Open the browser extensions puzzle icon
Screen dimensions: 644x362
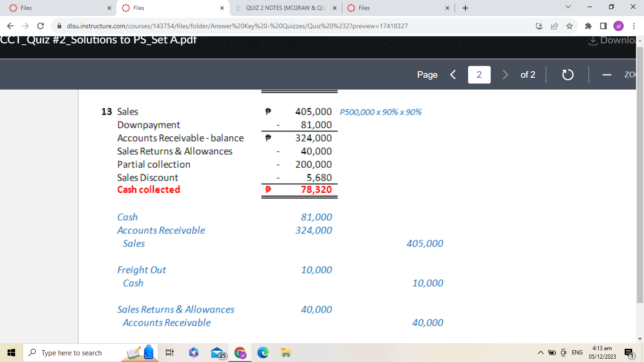pos(588,26)
